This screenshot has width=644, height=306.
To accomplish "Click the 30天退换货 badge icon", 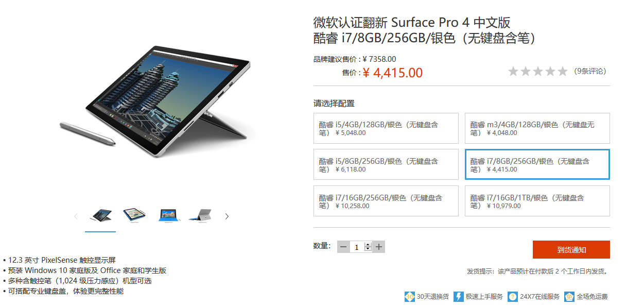I will tap(410, 297).
